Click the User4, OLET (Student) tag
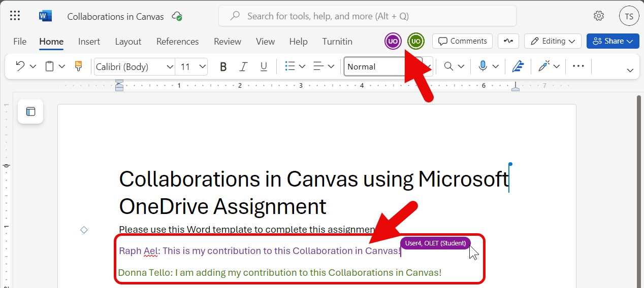Viewport: 644px width, 288px height. (435, 243)
